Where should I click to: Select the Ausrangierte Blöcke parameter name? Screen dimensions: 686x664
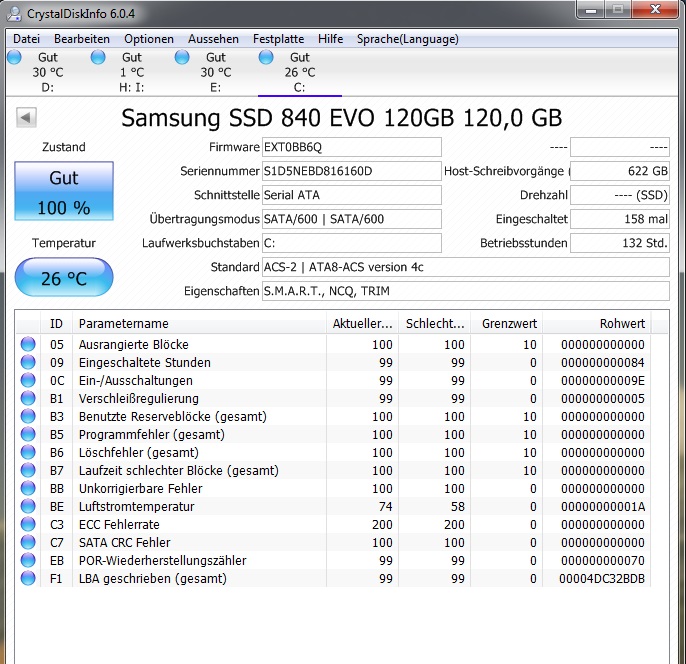click(133, 345)
